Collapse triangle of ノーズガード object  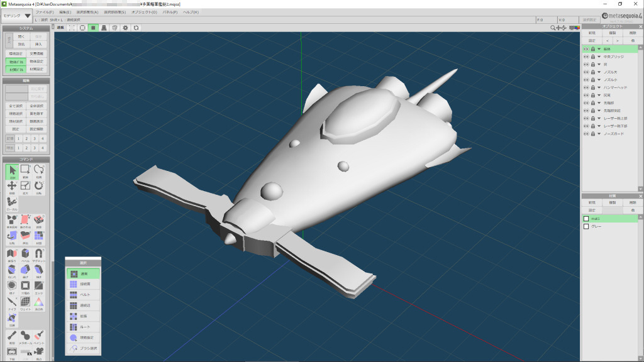[599, 134]
